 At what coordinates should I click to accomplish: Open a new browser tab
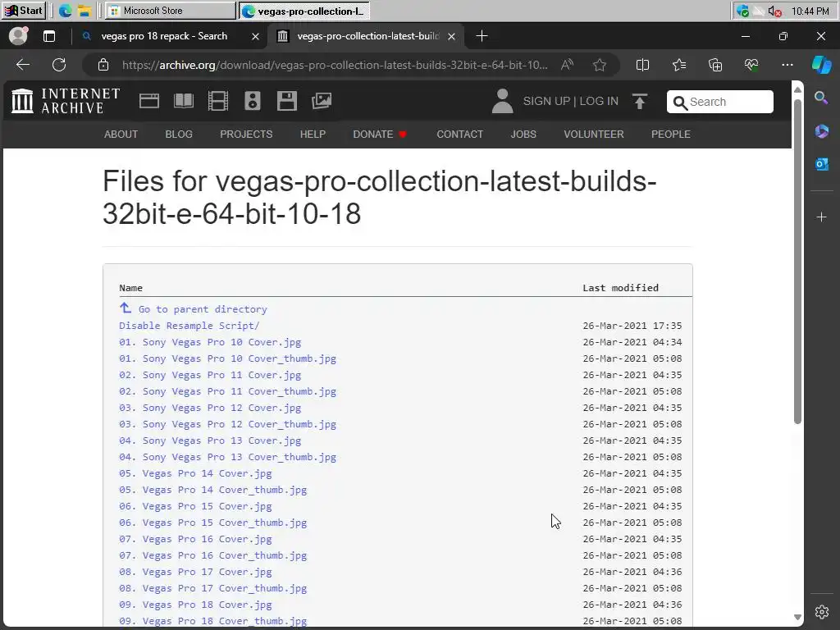[x=482, y=36]
